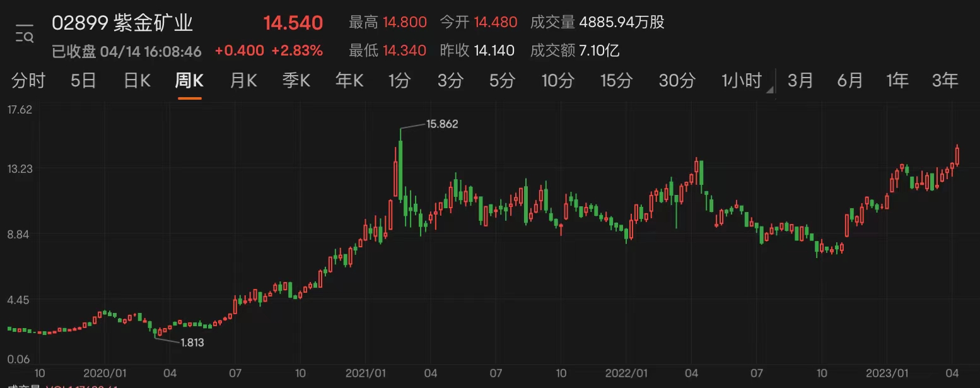Click the 1.813 low price label

click(192, 342)
